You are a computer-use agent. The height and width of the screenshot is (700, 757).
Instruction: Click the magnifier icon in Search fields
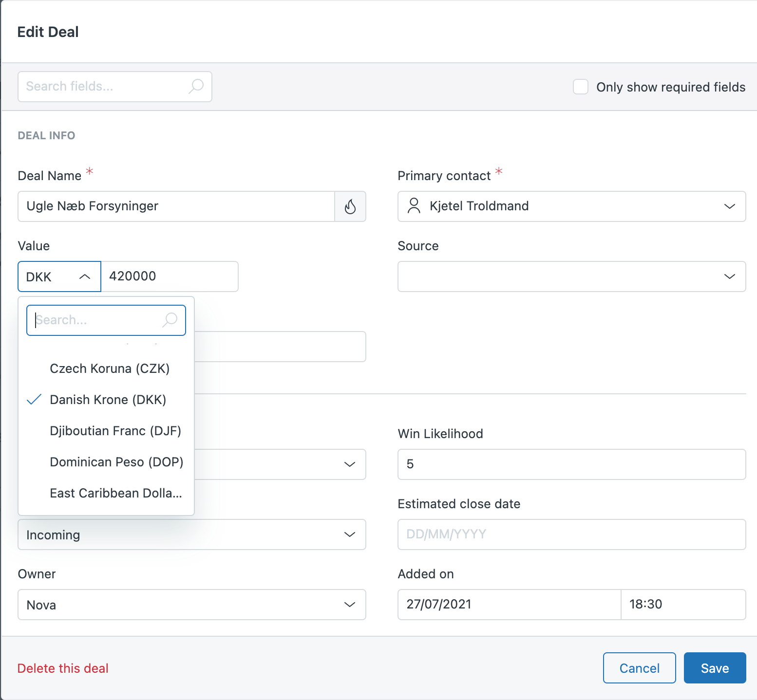(196, 86)
